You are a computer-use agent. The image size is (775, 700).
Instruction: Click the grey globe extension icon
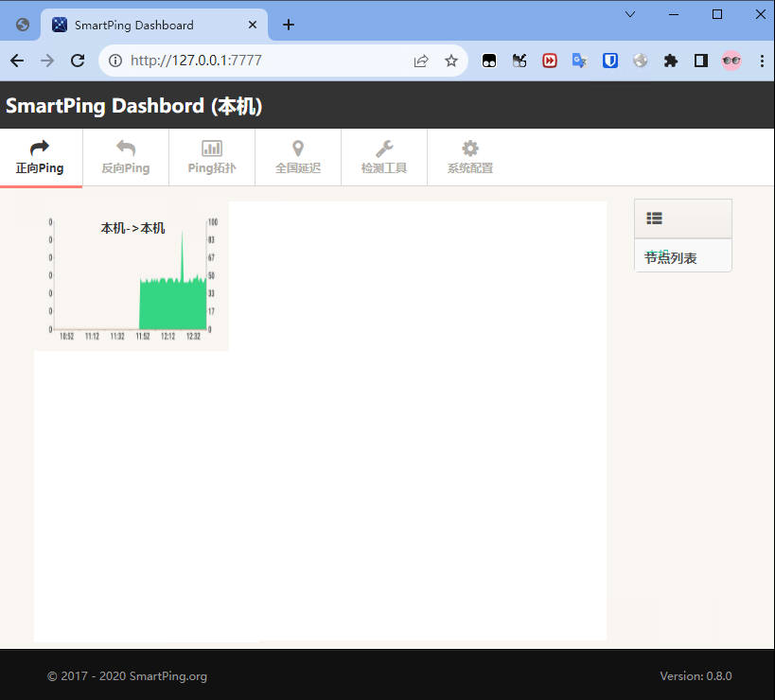640,61
